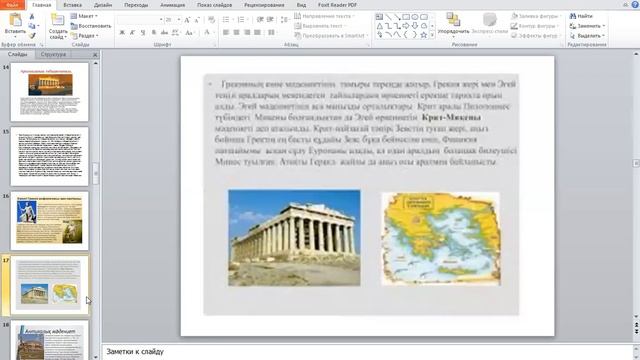Decrease list indent level
640x360 pixels.
tap(260, 20)
